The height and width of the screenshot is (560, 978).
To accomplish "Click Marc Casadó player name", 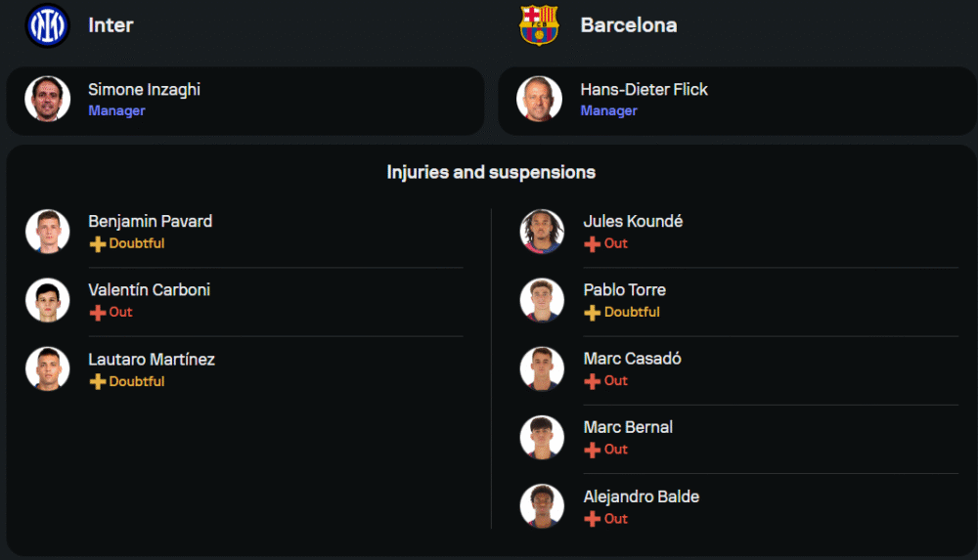I will (632, 359).
